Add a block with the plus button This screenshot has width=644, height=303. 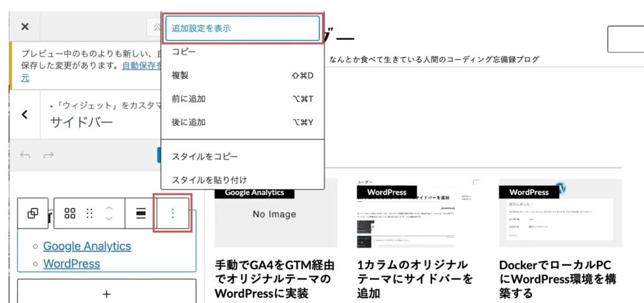(x=106, y=294)
